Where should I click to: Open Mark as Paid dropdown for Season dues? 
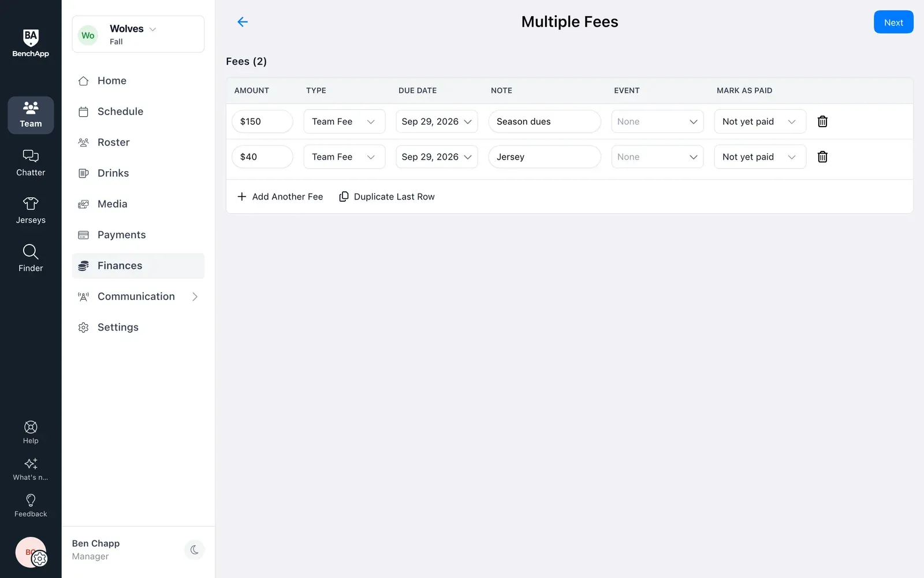tap(760, 121)
